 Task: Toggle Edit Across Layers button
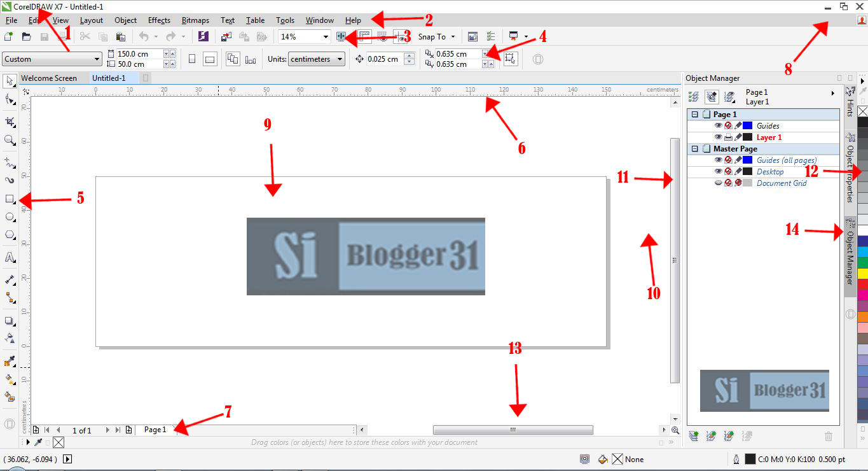[712, 97]
